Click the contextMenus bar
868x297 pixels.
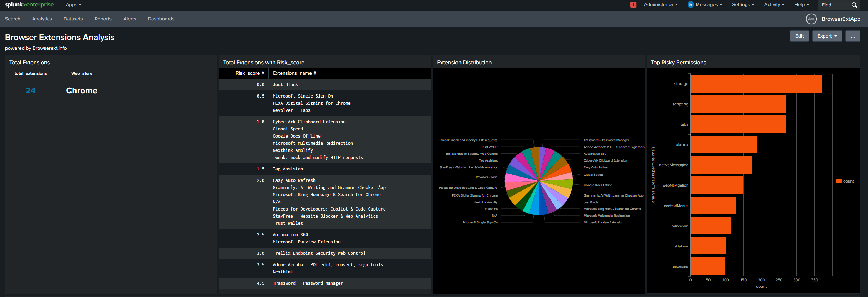tap(713, 206)
